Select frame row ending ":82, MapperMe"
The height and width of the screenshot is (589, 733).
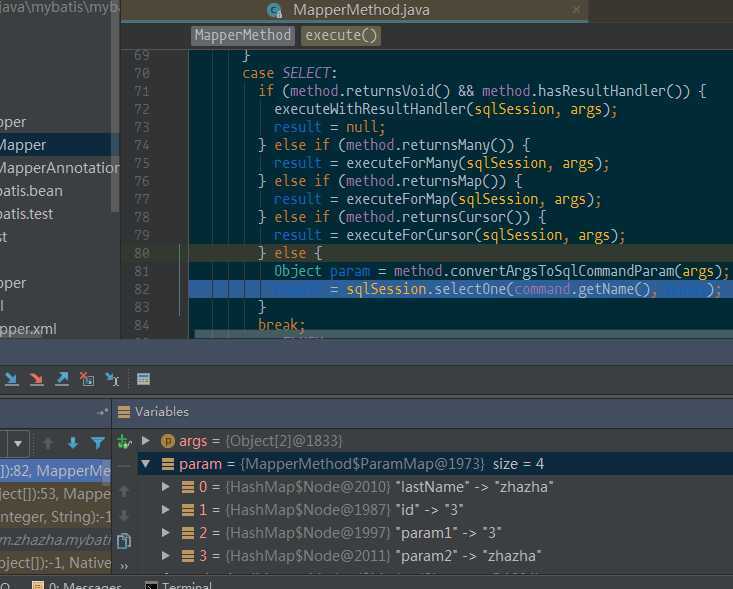click(x=56, y=471)
